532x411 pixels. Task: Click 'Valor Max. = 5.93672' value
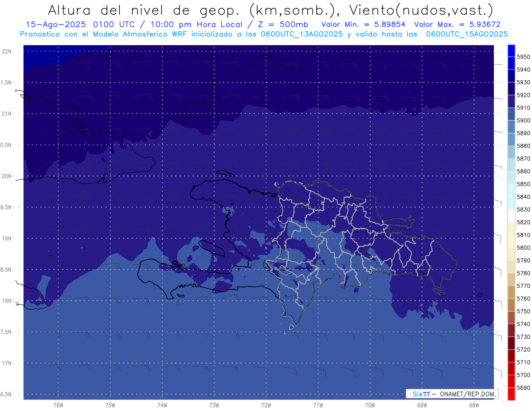458,24
